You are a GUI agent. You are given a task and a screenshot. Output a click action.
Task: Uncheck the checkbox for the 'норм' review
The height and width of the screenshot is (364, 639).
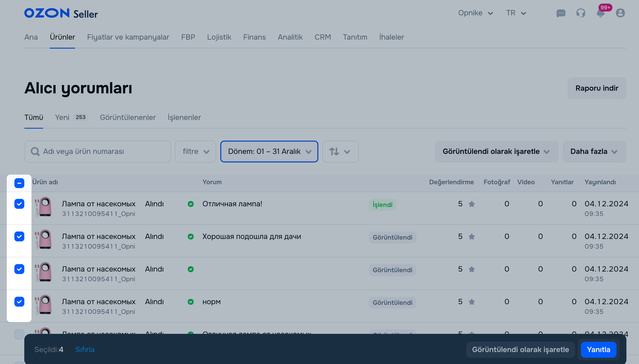19,302
